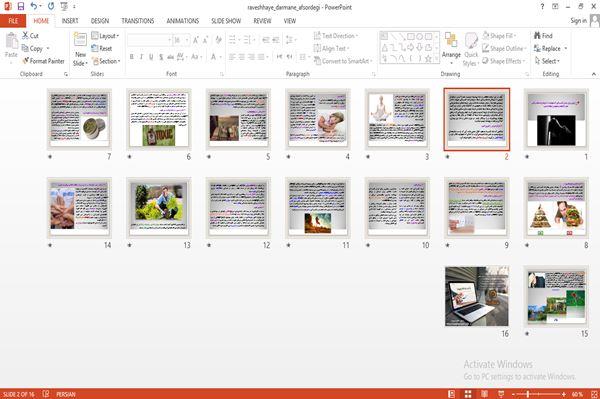The width and height of the screenshot is (600, 399).
Task: Open the FILE menu tab
Action: [x=13, y=21]
